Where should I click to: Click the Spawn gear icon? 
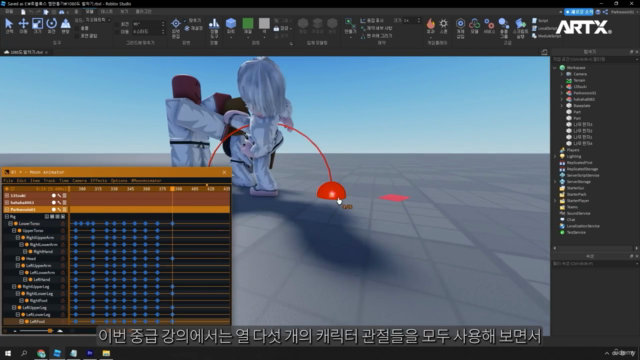click(x=444, y=24)
